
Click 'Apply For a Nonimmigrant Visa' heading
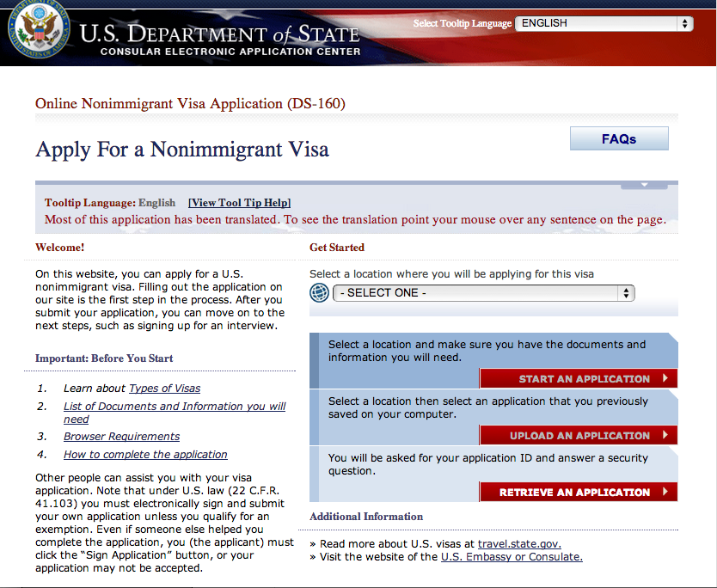click(x=181, y=150)
